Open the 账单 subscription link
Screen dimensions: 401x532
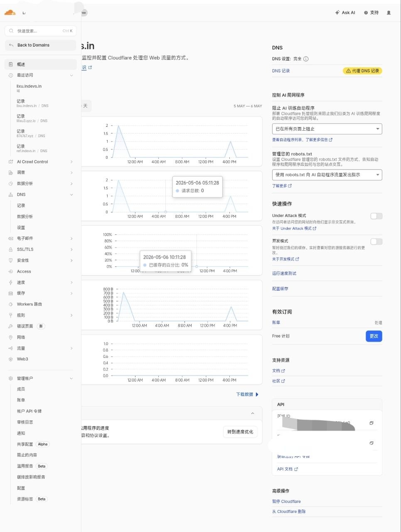pos(276,323)
